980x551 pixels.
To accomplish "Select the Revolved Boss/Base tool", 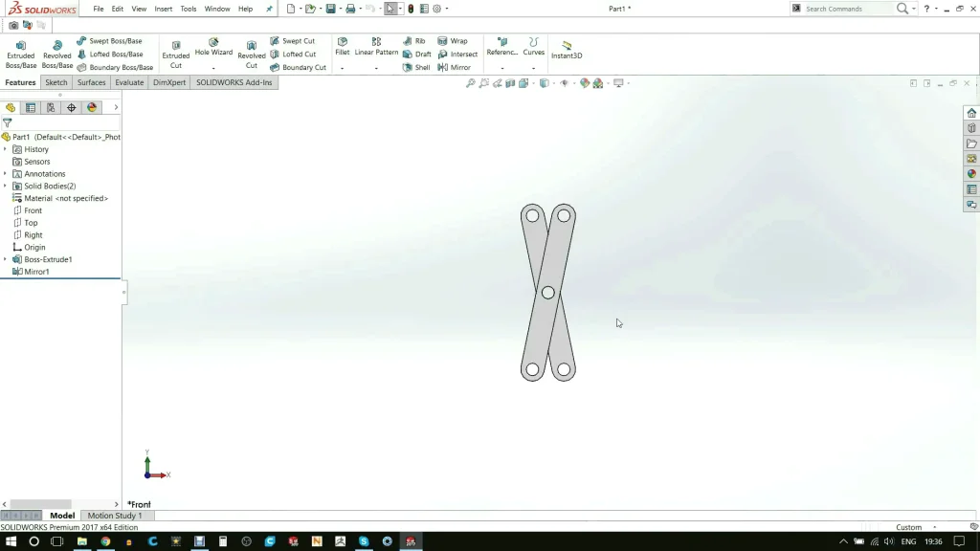I will click(x=56, y=55).
